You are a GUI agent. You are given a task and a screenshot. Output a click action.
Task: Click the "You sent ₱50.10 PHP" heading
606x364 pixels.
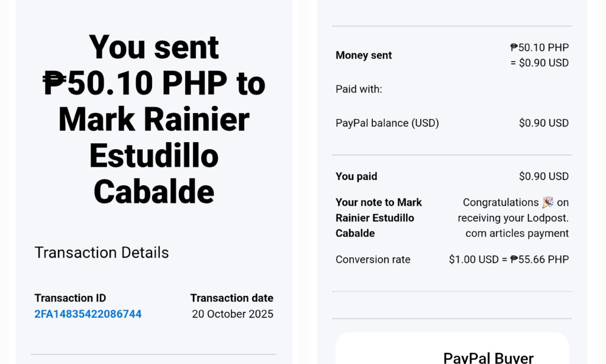(x=154, y=65)
